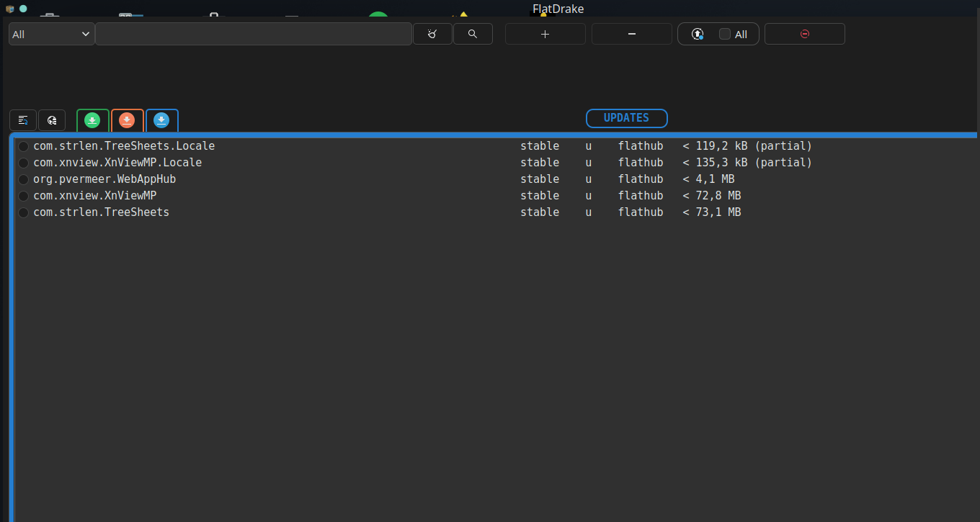Click the red circle cancel button
This screenshot has width=980, height=522.
[x=804, y=34]
